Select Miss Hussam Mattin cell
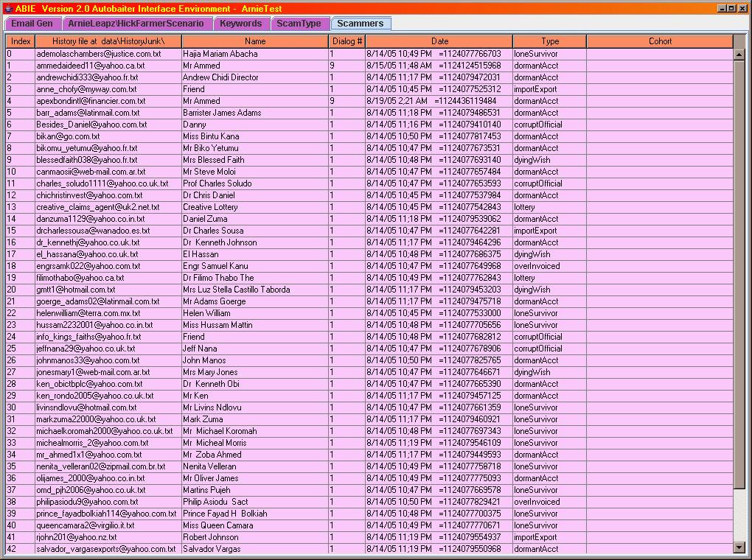The width and height of the screenshot is (752, 560). tap(255, 325)
